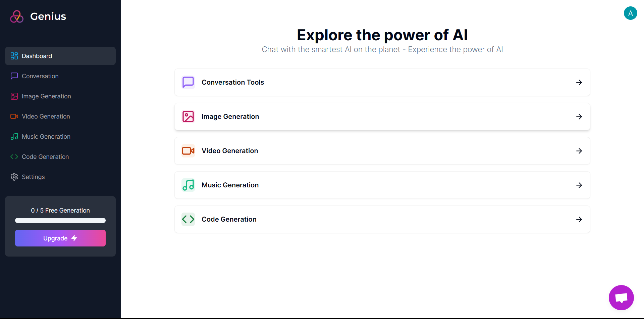Go to Conversation in the sidebar

coord(60,76)
